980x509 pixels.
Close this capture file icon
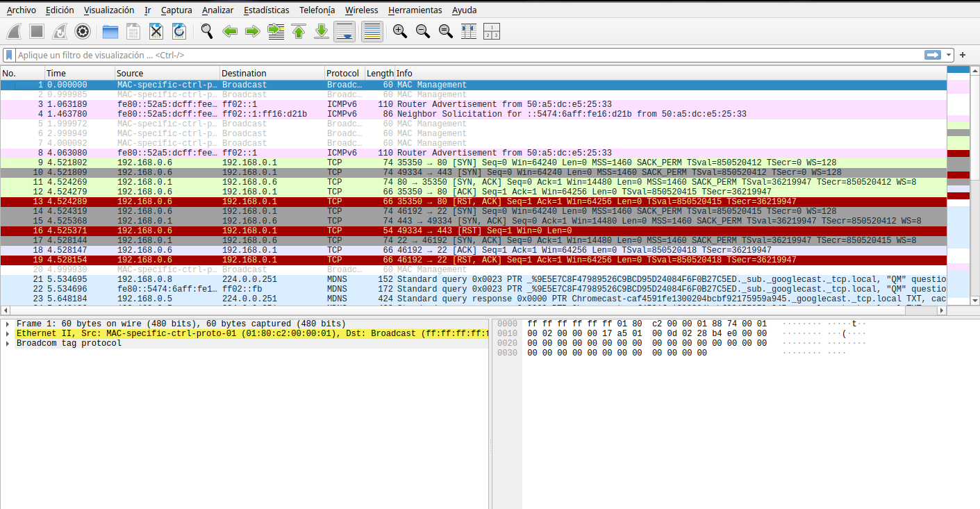click(x=156, y=31)
